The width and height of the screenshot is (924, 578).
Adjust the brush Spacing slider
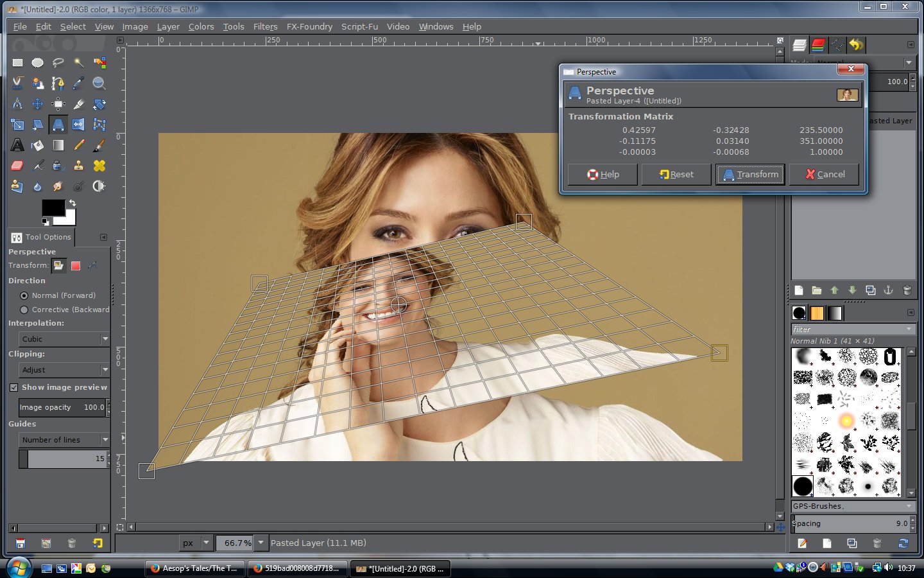[x=850, y=523]
